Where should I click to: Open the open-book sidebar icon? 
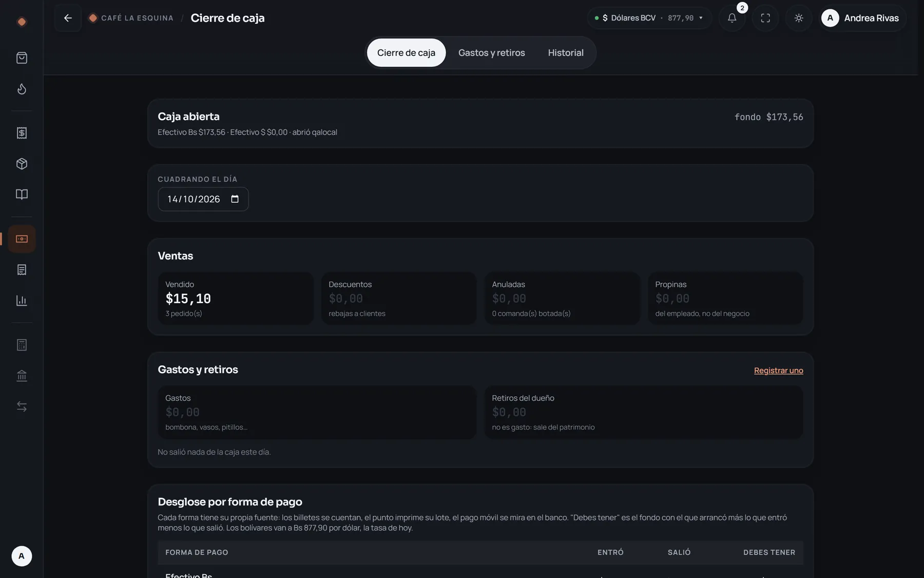click(x=22, y=194)
